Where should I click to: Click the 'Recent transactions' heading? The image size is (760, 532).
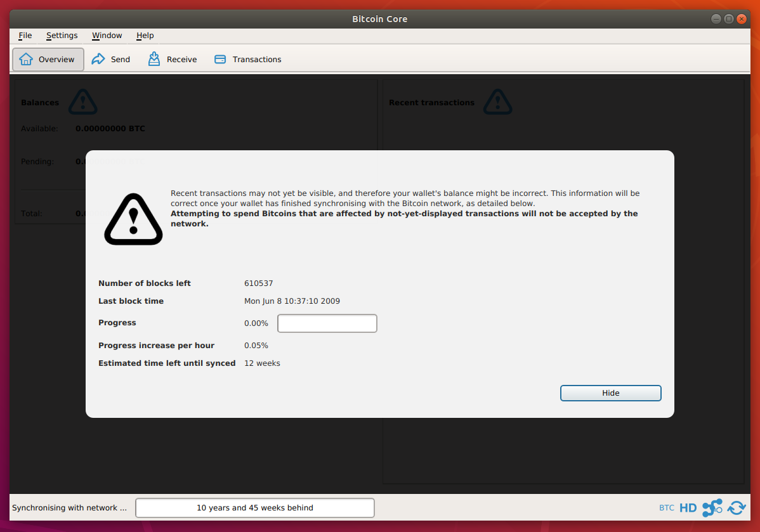coord(431,103)
